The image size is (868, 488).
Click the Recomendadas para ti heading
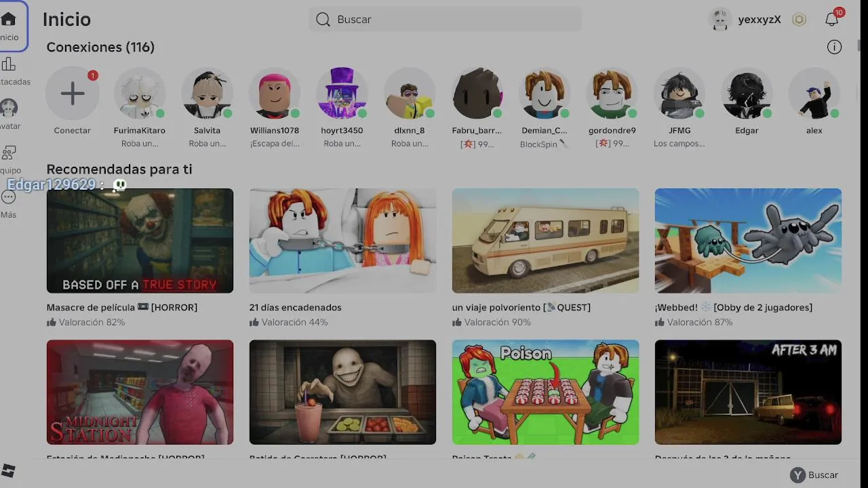coord(119,169)
